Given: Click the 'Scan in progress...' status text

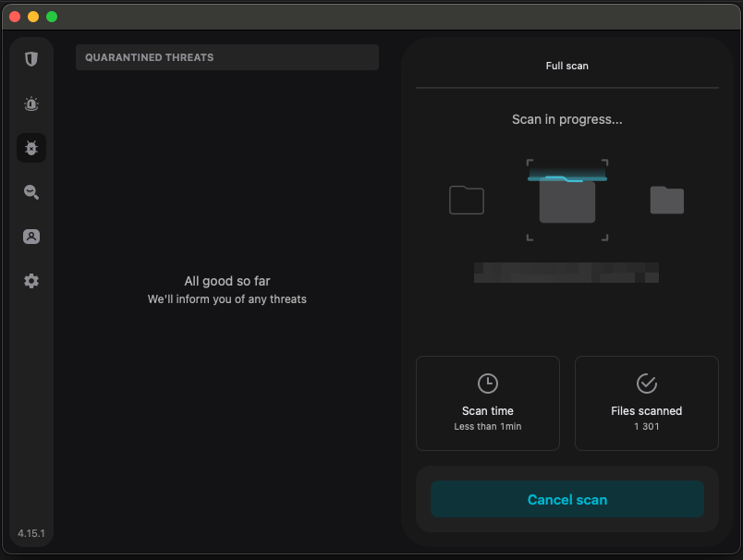Looking at the screenshot, I should point(566,119).
